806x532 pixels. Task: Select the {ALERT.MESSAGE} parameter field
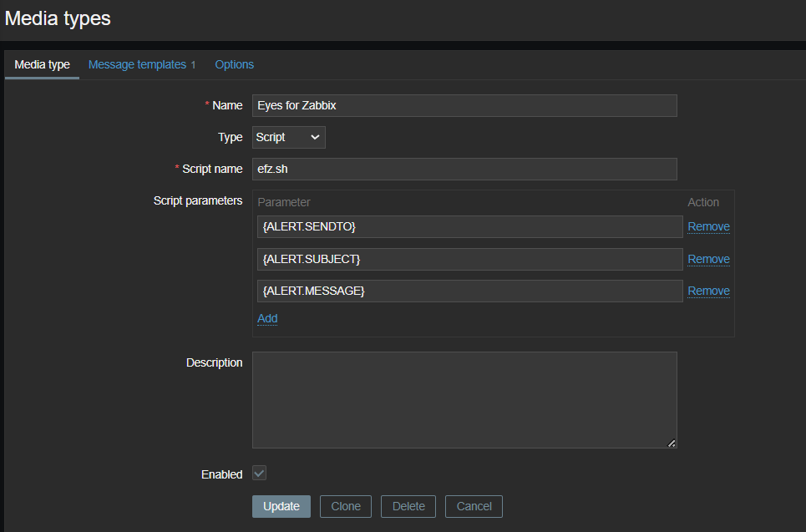[469, 291]
